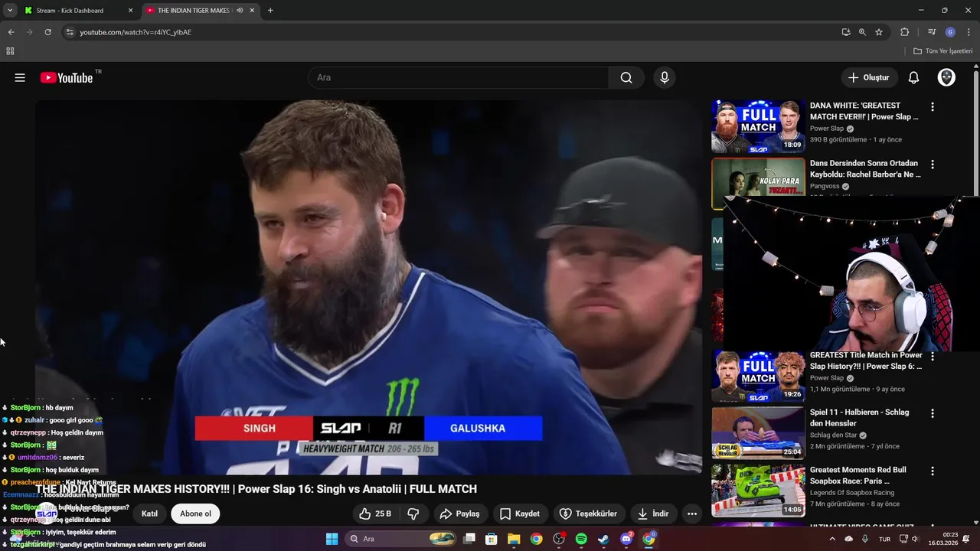The height and width of the screenshot is (551, 980).
Task: Open Chrome media controls icon
Action: (932, 32)
